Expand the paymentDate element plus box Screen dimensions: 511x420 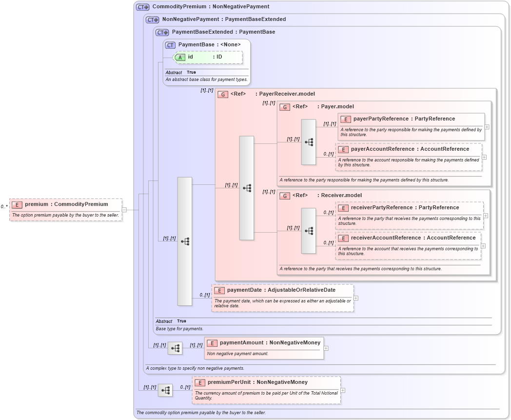click(x=356, y=298)
